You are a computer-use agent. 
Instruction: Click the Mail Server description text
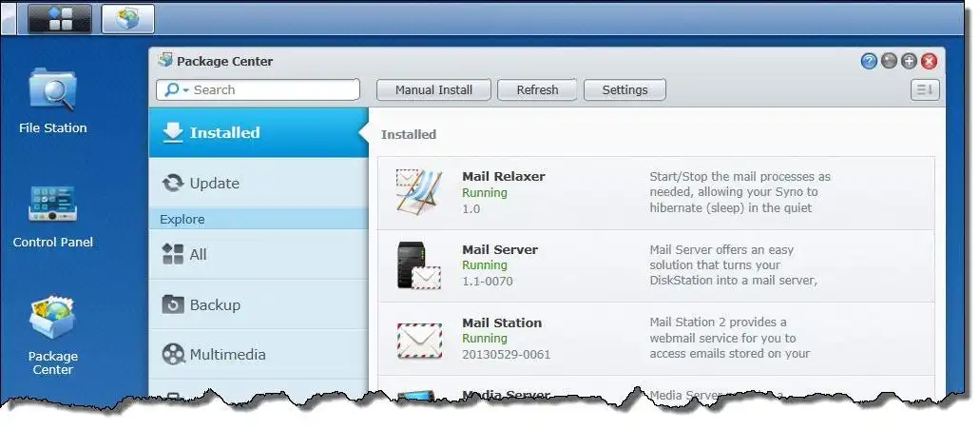tap(734, 264)
